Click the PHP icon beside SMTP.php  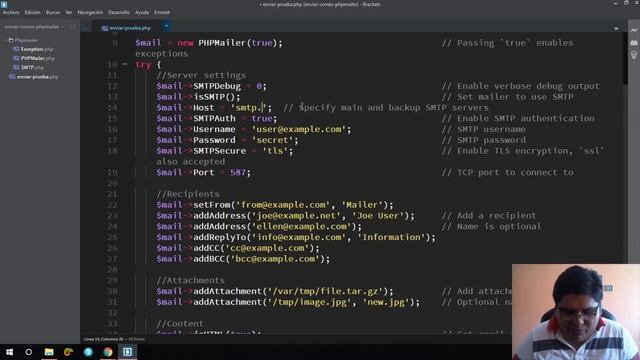16,67
